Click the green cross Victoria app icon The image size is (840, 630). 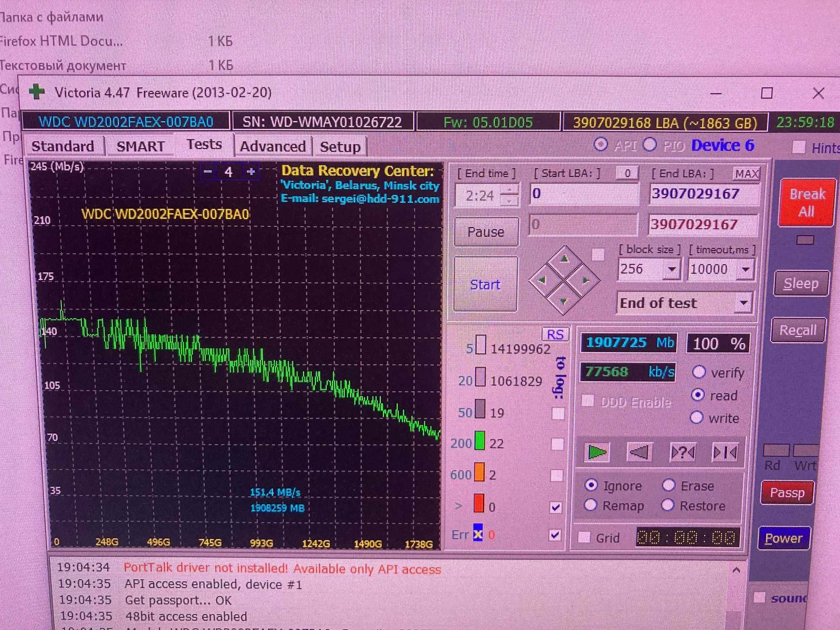(x=37, y=92)
